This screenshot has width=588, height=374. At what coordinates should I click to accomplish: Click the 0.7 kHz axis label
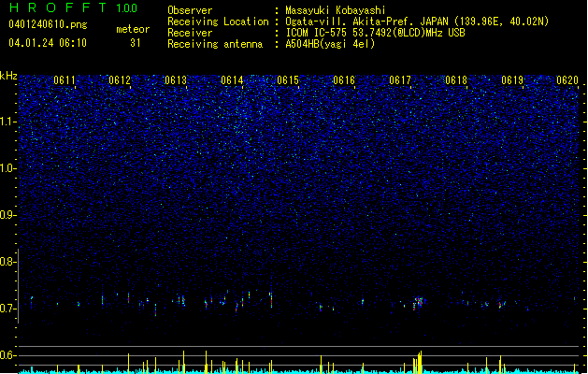[8, 309]
